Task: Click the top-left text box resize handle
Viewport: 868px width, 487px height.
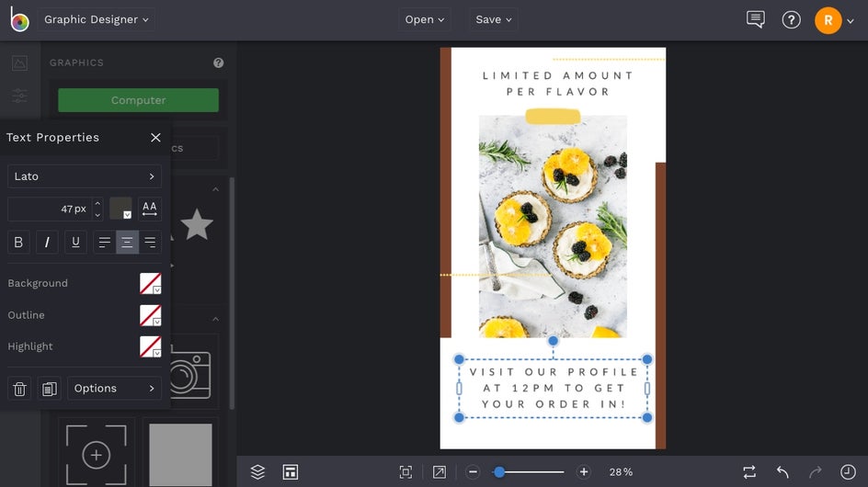Action: (459, 359)
